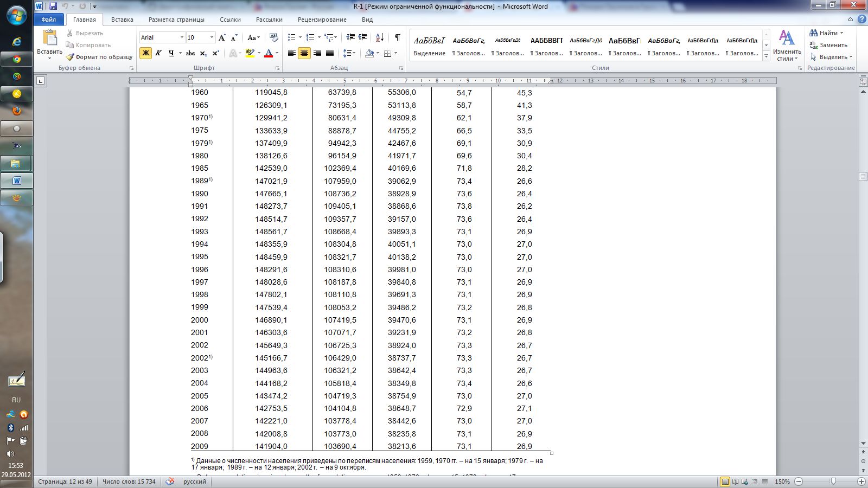Open Change Styles (Изменить стили) menu

click(787, 46)
